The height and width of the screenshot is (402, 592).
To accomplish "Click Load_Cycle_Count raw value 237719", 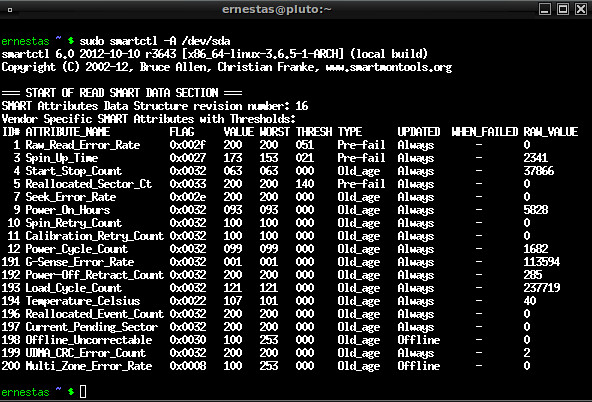I will point(541,288).
